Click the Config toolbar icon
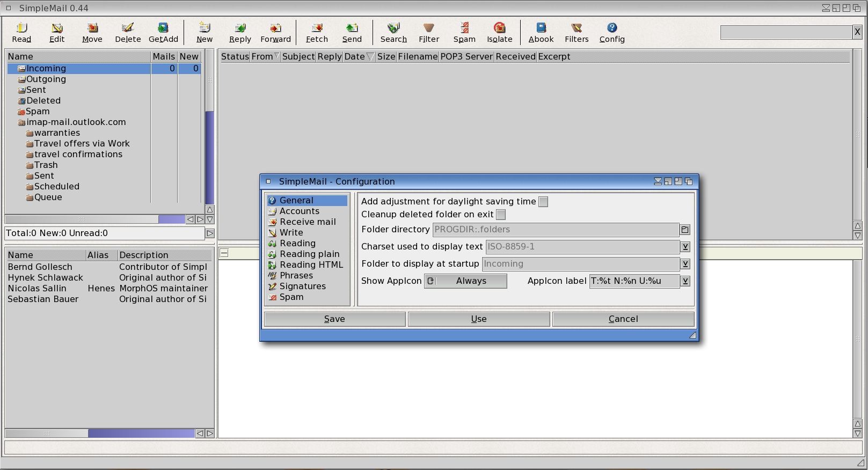The image size is (868, 470). tap(612, 32)
